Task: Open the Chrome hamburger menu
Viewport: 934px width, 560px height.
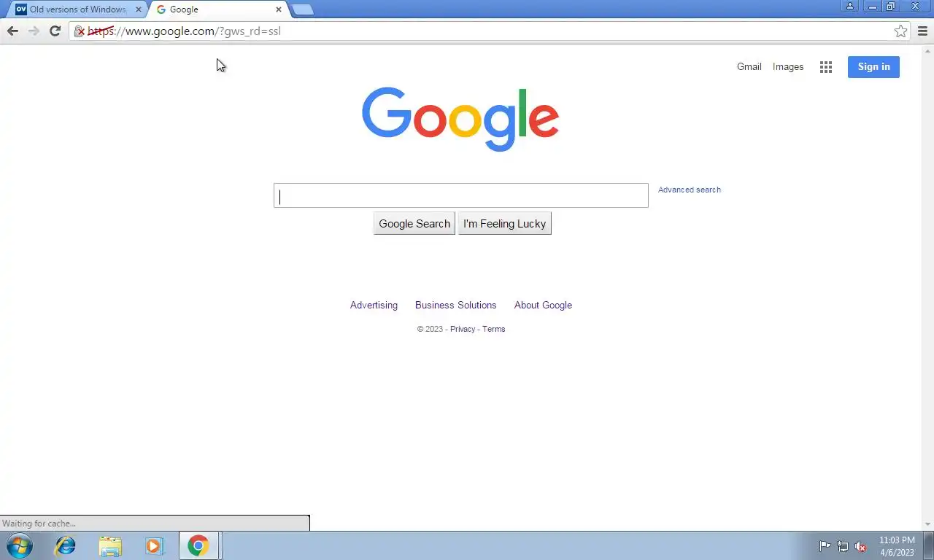Action: click(x=922, y=31)
